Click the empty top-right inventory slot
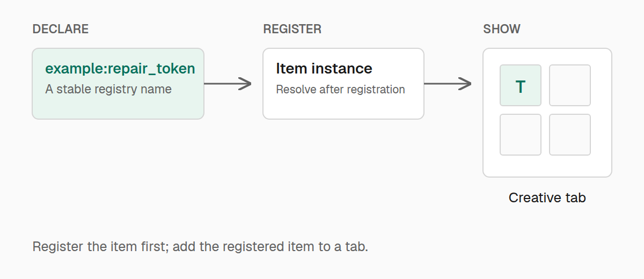The image size is (644, 279). (x=570, y=85)
